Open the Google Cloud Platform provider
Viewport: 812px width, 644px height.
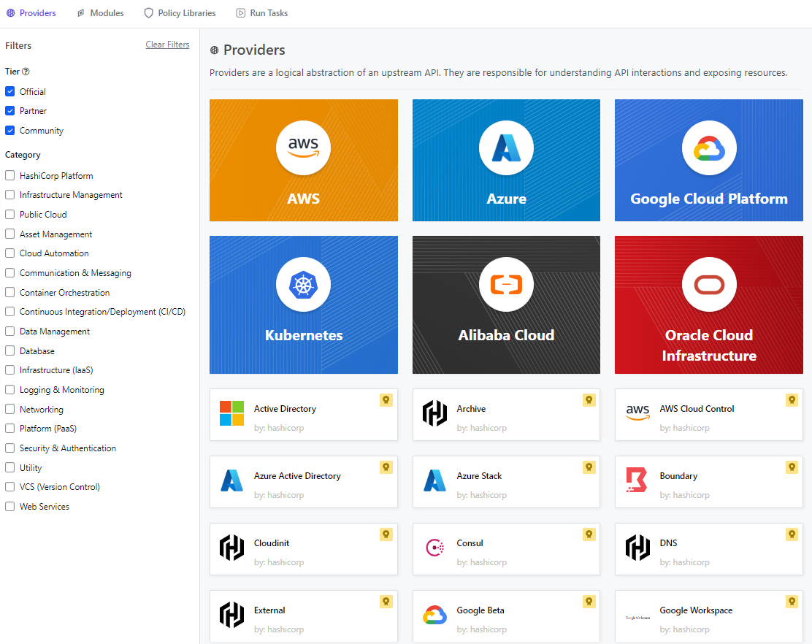pyautogui.click(x=708, y=160)
